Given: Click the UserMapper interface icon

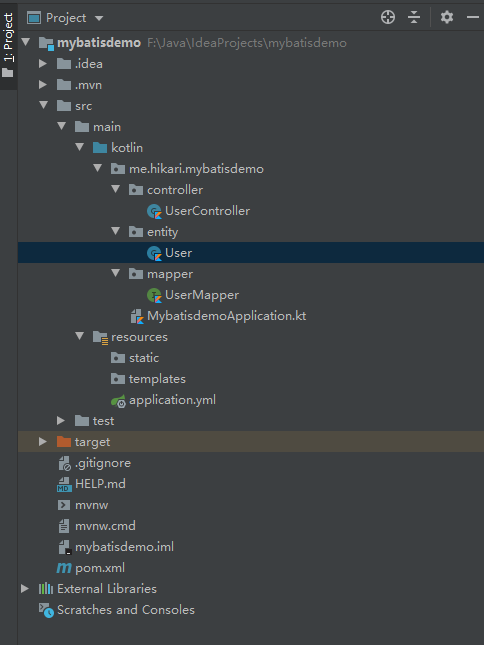Looking at the screenshot, I should click(154, 295).
